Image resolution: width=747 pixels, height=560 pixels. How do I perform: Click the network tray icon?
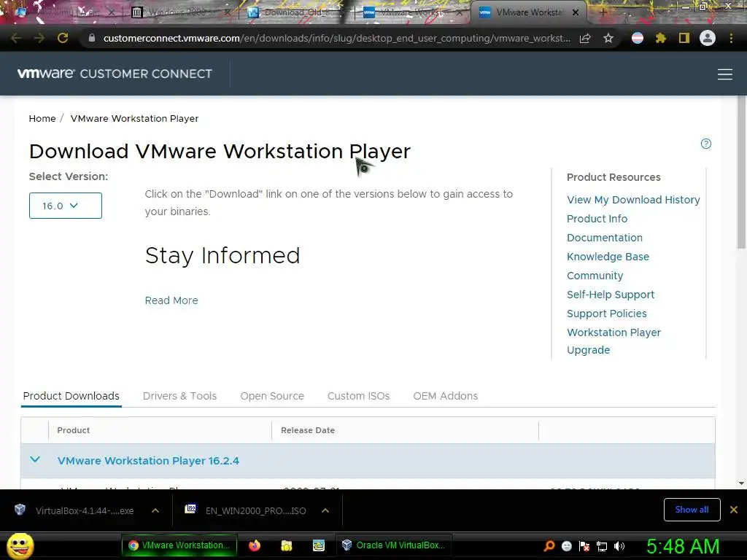(602, 546)
